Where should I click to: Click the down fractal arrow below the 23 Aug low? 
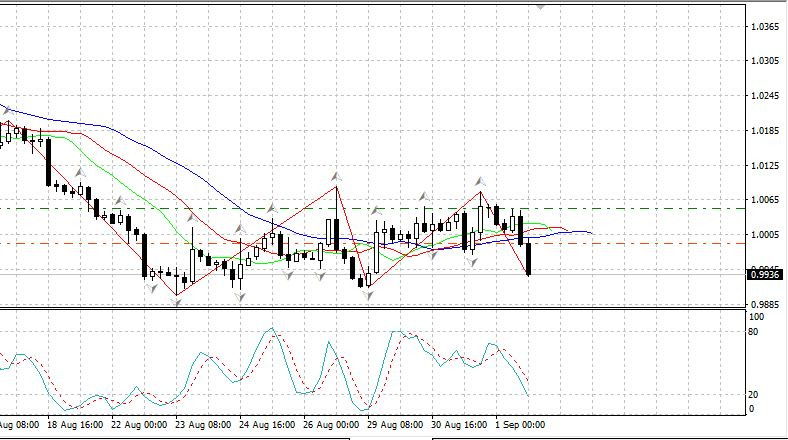point(177,302)
